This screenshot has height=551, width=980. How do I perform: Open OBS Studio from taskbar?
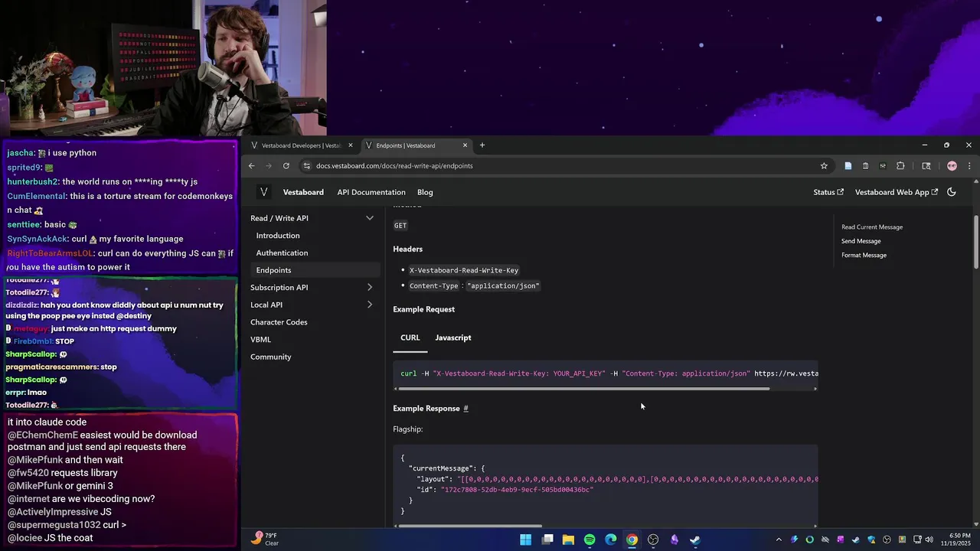click(x=653, y=540)
